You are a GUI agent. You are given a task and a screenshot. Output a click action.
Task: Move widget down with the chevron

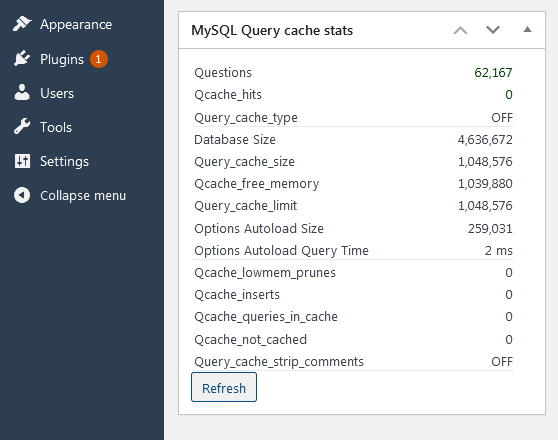[493, 30]
